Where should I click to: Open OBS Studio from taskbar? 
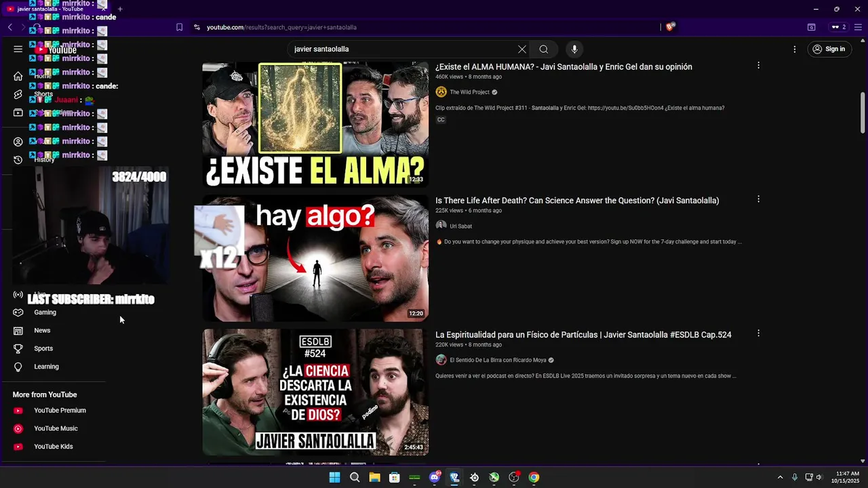514,477
